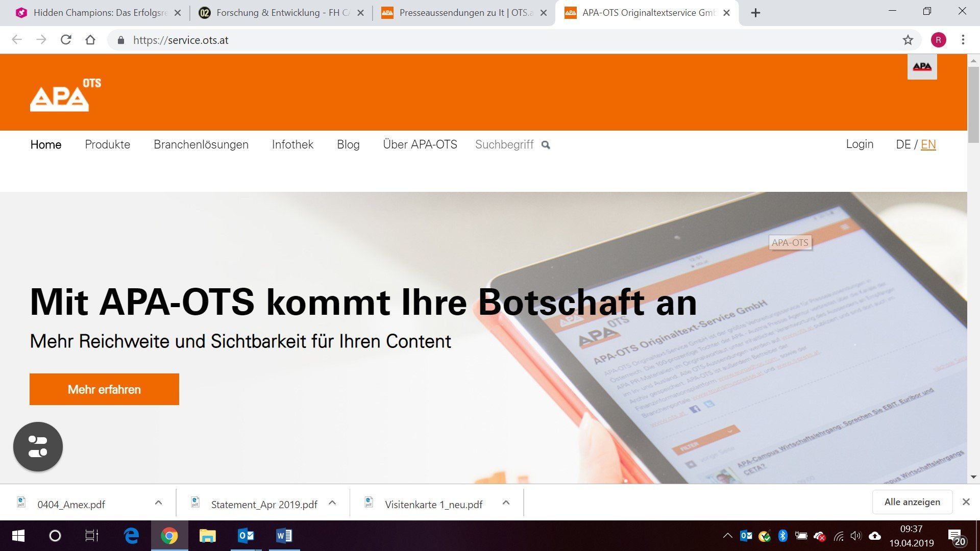Open the Infothek menu
The height and width of the screenshot is (551, 980).
(292, 144)
